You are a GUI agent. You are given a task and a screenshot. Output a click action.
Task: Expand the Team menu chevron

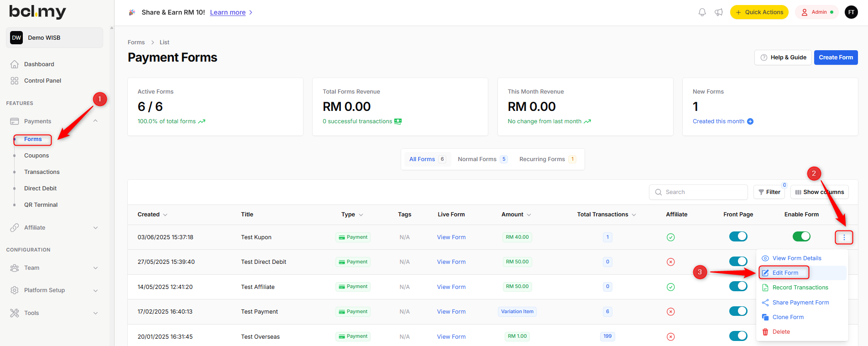pos(95,268)
